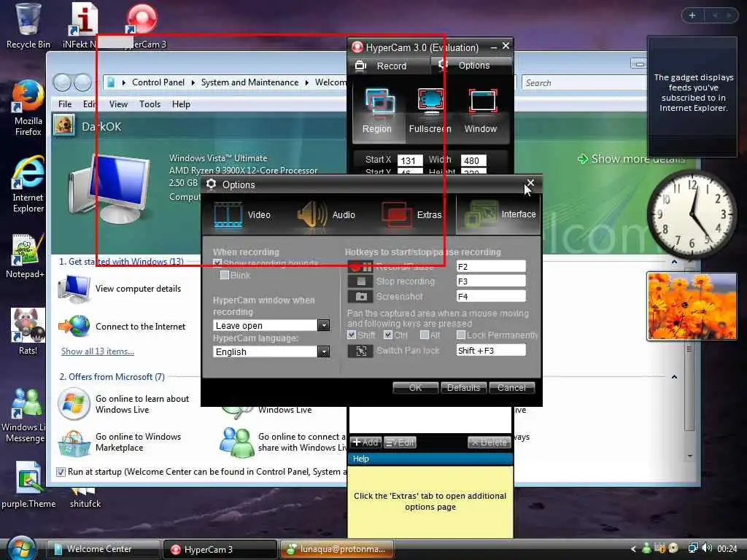This screenshot has height=560, width=747.
Task: Open Go online to Windows Marketplace icon
Action: [74, 443]
